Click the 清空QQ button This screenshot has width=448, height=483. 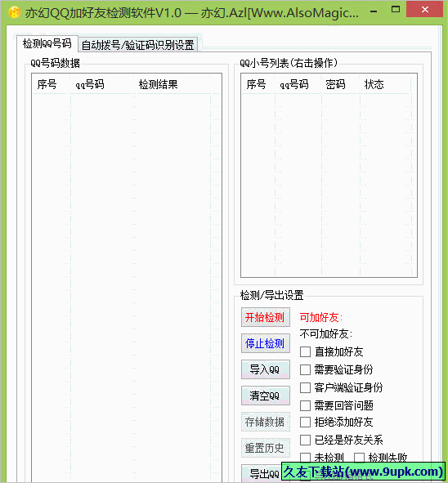click(x=266, y=396)
